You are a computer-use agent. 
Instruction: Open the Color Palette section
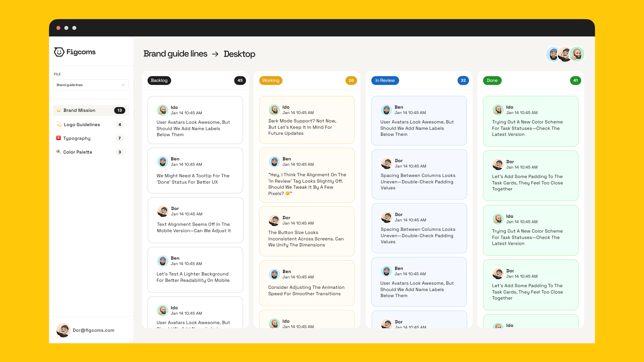(77, 152)
